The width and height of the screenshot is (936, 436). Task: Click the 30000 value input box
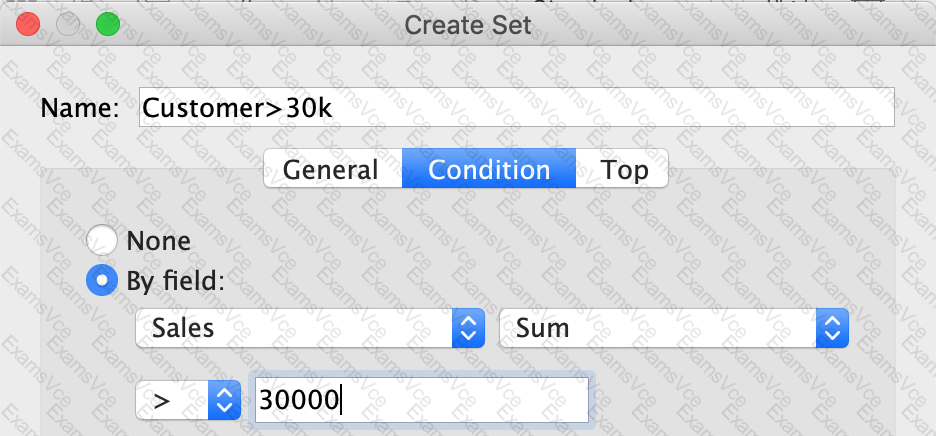[x=421, y=400]
